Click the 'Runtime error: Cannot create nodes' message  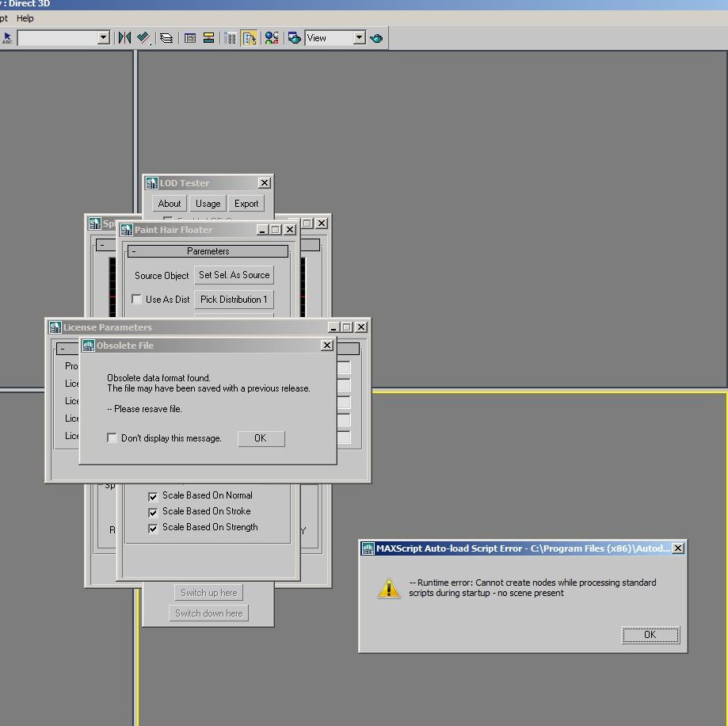click(532, 587)
